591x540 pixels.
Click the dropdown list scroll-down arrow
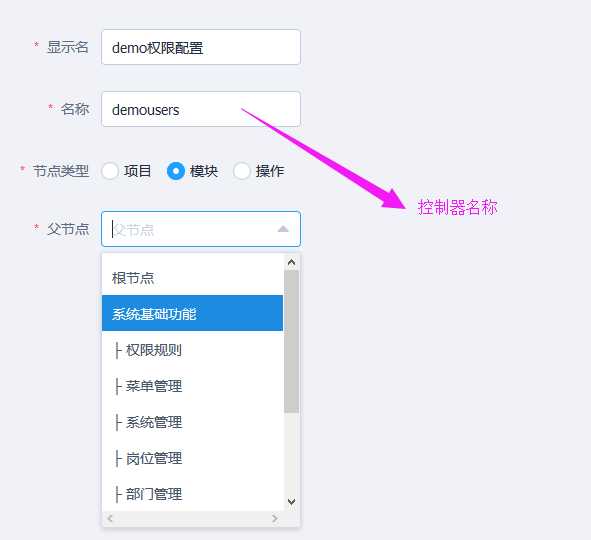click(x=291, y=502)
